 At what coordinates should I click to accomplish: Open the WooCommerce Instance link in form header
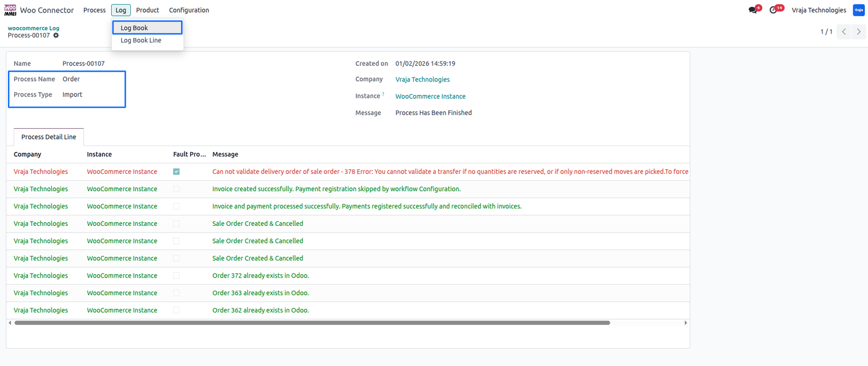(x=430, y=96)
